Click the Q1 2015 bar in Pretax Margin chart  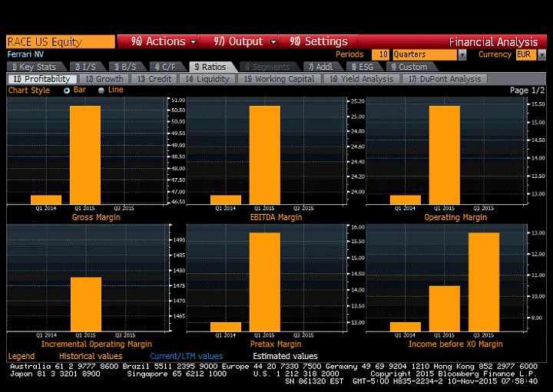tap(265, 282)
